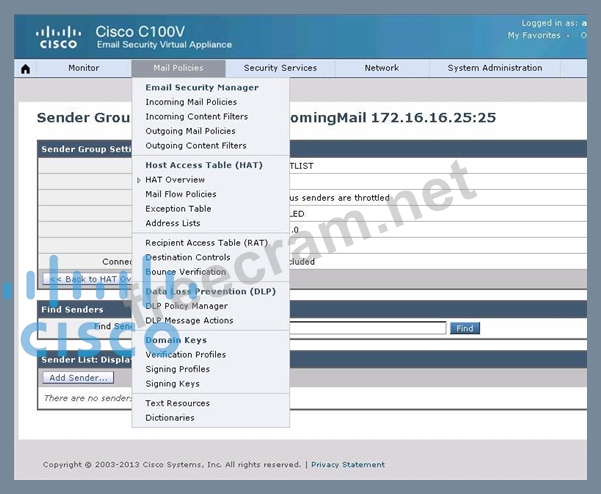Open DLP Policy Manager
Screen dimensions: 601x494
click(x=186, y=306)
